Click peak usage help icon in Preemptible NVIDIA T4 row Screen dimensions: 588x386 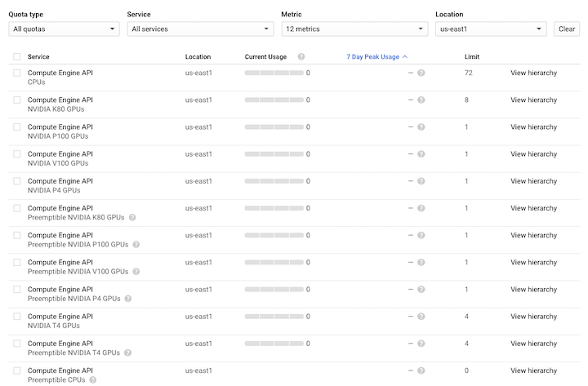(x=421, y=344)
